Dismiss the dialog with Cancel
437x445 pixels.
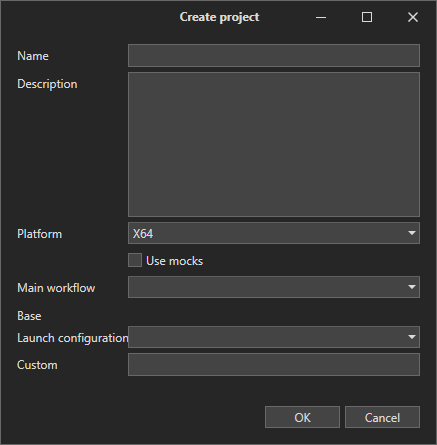[382, 417]
